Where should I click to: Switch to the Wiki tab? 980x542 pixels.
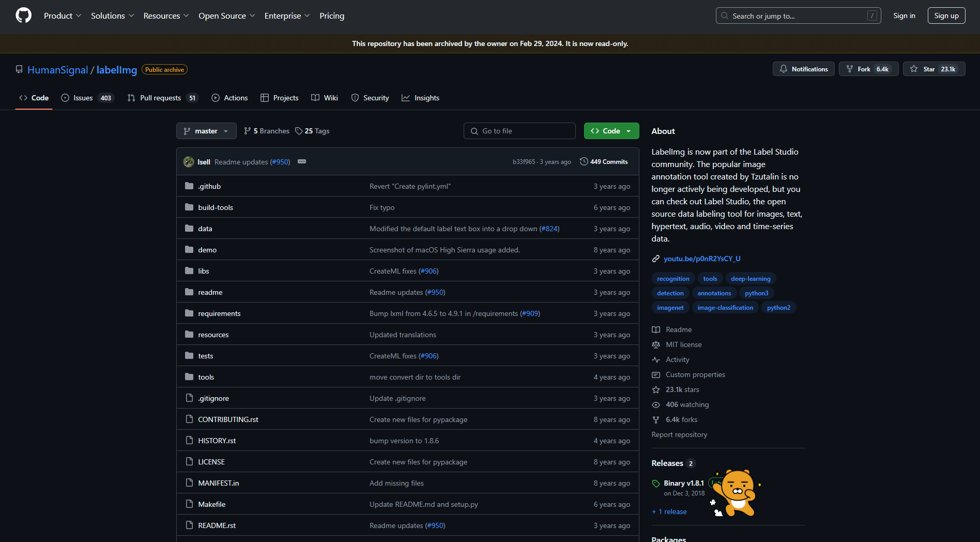[x=325, y=98]
